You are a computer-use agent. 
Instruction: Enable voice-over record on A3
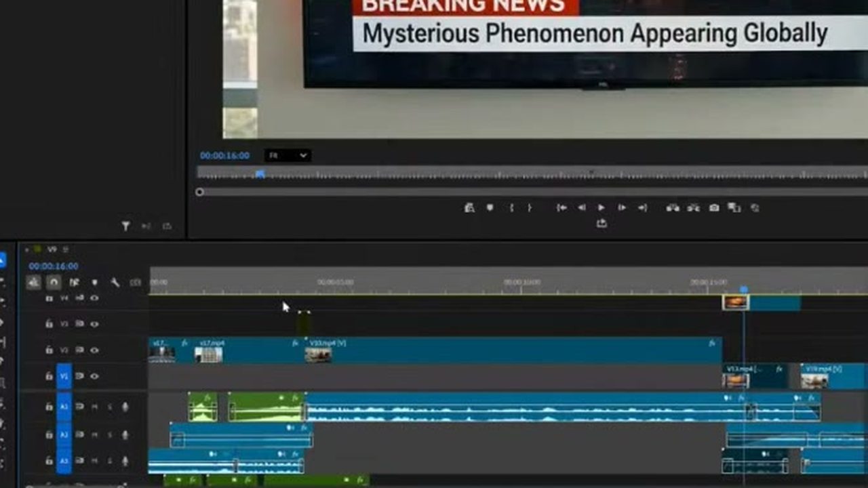pyautogui.click(x=125, y=461)
